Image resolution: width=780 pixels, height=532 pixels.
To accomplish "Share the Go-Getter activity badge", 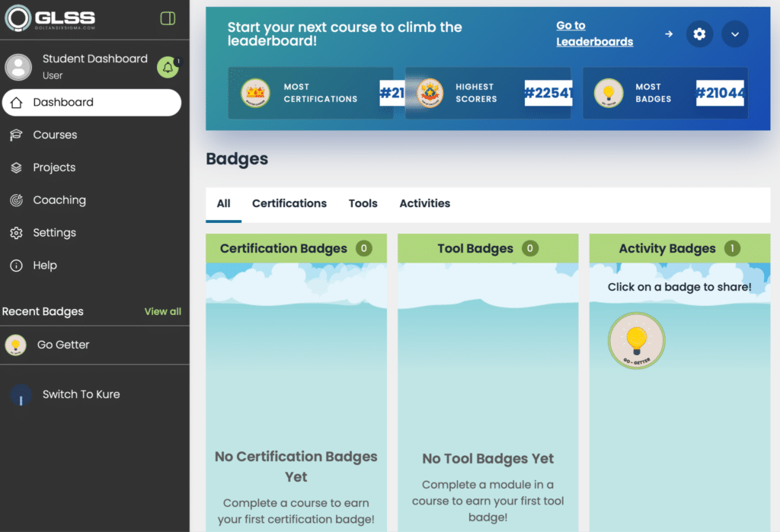I will click(636, 341).
